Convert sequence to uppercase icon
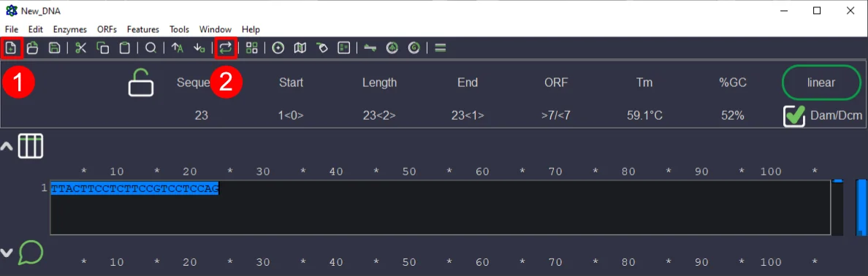 tap(177, 48)
